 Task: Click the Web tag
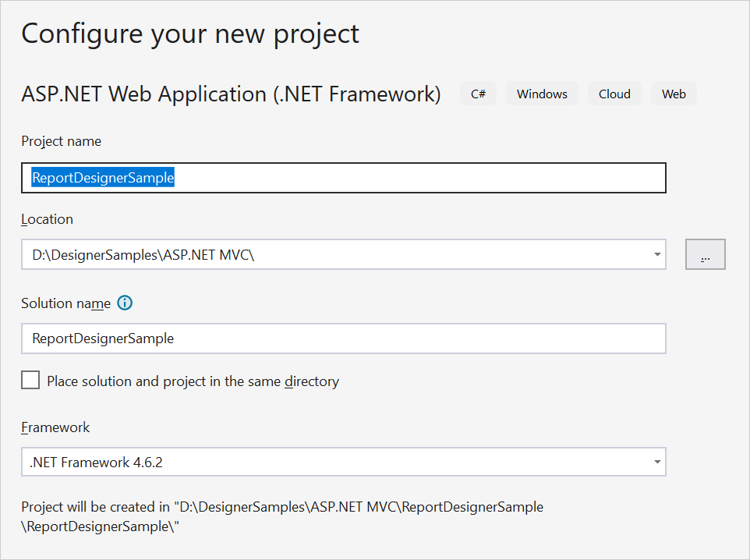[x=674, y=94]
